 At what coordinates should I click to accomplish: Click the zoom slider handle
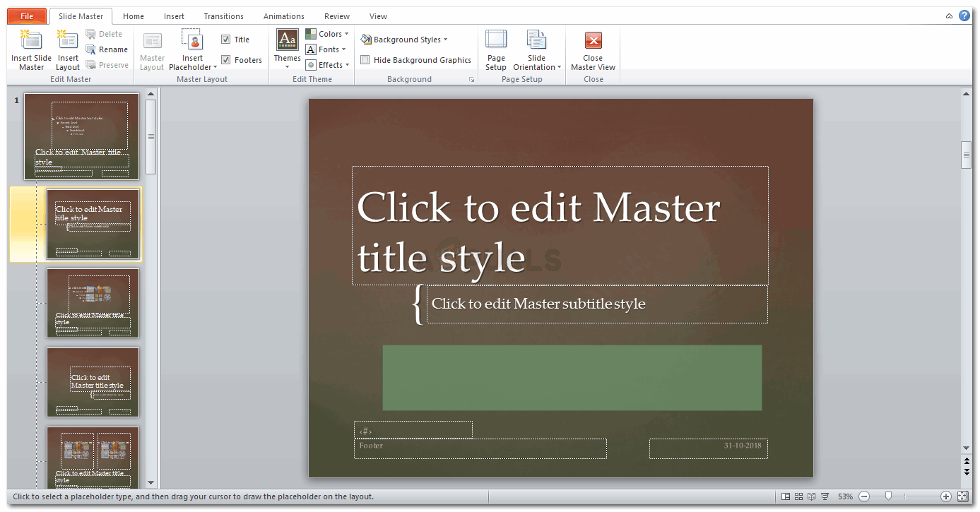coord(888,496)
